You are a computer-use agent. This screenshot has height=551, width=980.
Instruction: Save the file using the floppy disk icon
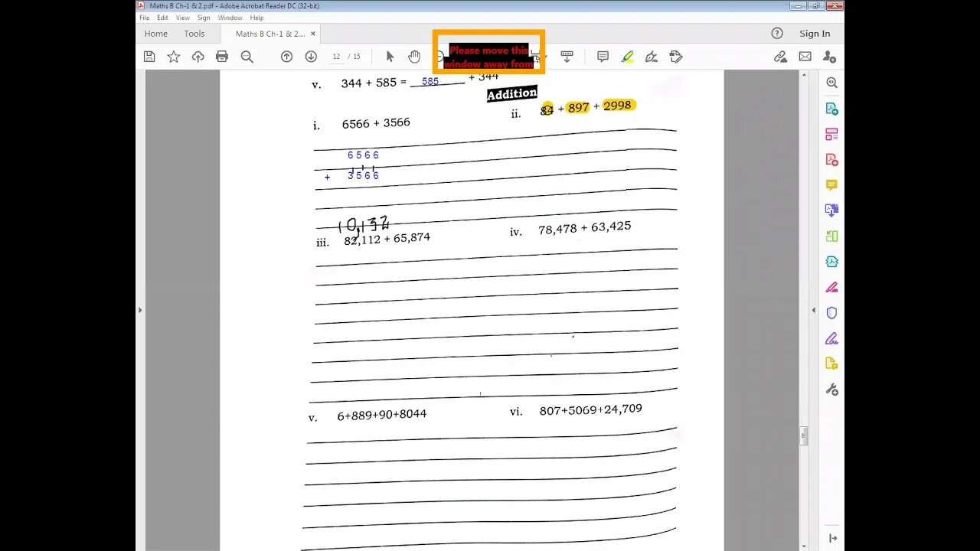pos(149,57)
